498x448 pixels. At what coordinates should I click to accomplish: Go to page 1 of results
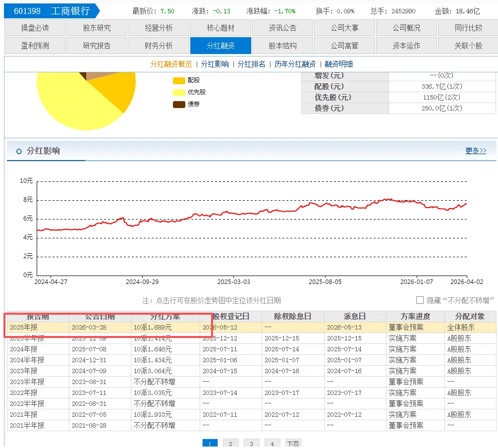click(x=210, y=443)
